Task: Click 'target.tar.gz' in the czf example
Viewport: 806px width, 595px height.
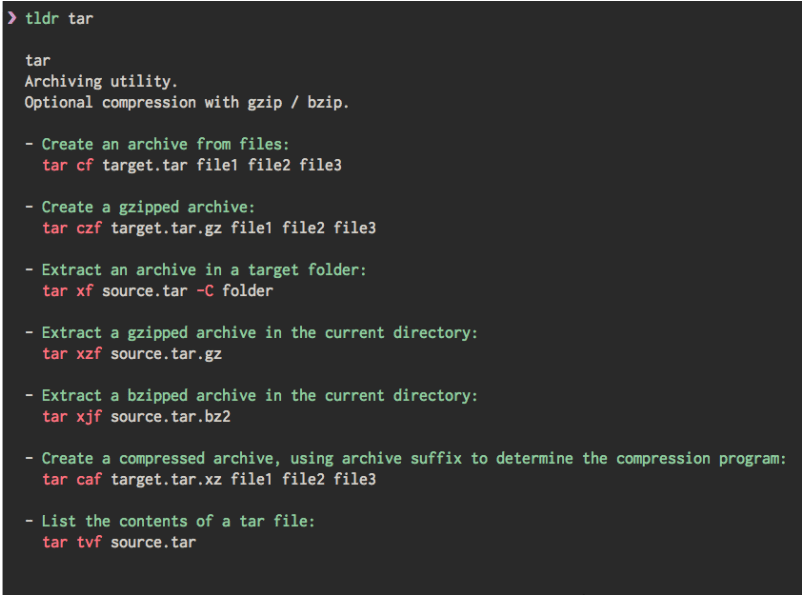Action: pyautogui.click(x=166, y=228)
